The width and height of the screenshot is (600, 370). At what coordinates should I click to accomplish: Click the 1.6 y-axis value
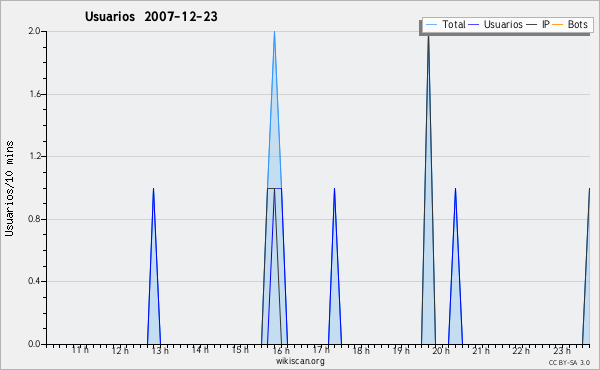34,94
